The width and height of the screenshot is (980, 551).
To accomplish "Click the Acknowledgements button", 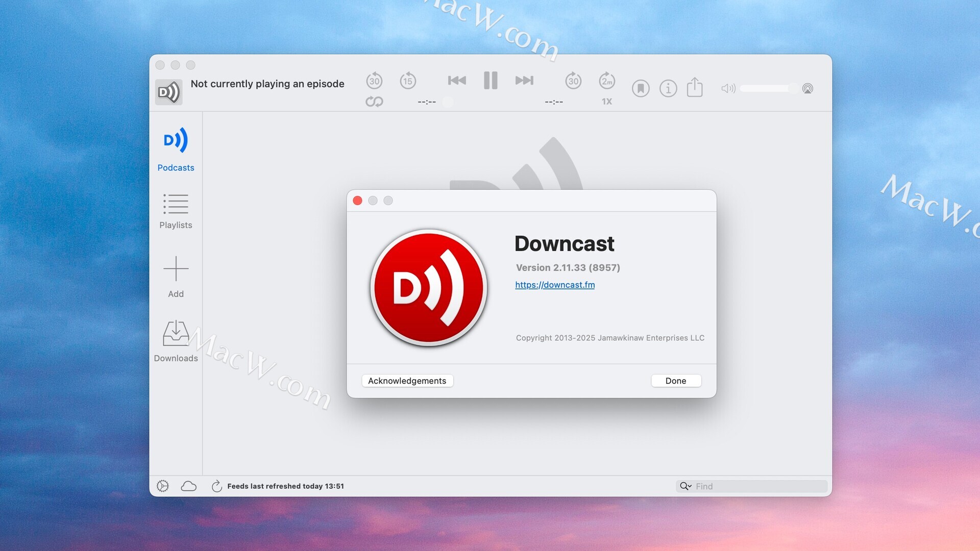I will [x=407, y=381].
